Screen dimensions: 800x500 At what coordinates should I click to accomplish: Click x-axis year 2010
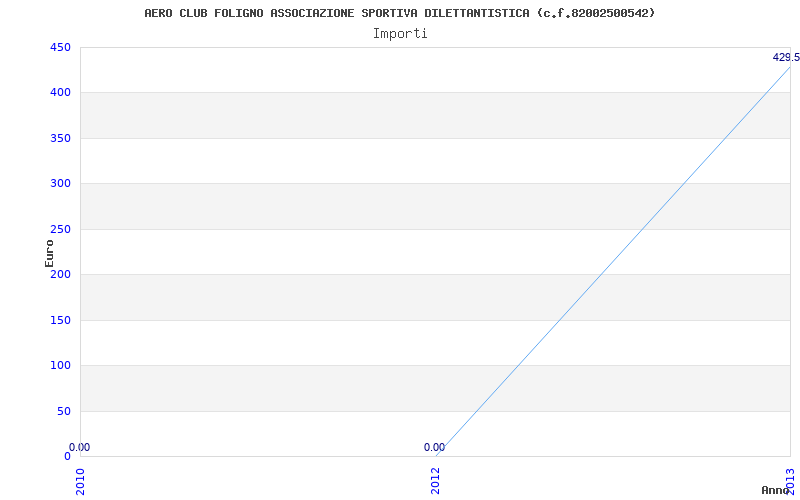[80, 481]
